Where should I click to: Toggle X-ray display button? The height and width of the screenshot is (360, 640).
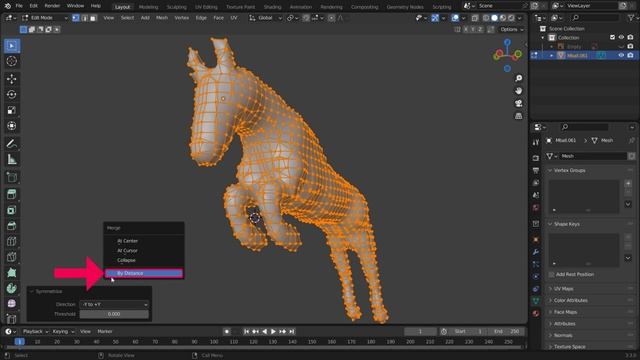pos(475,18)
